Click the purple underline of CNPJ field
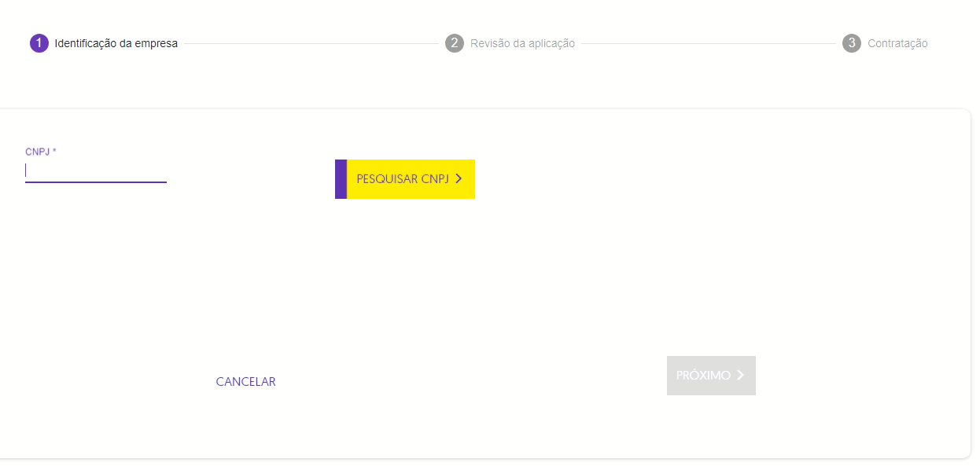 [x=96, y=182]
